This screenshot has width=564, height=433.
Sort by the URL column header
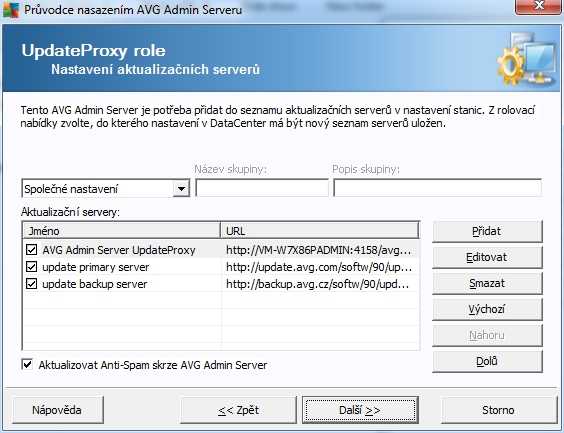pyautogui.click(x=320, y=231)
